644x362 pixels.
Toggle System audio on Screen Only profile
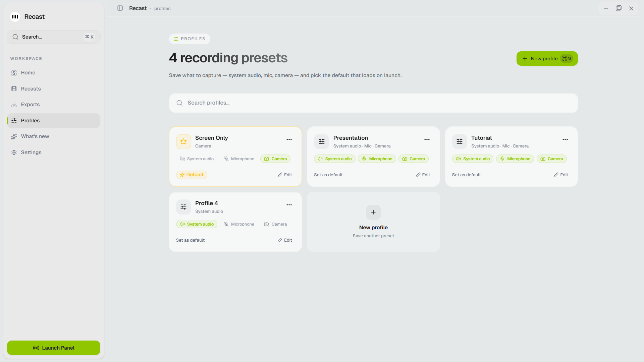(197, 159)
